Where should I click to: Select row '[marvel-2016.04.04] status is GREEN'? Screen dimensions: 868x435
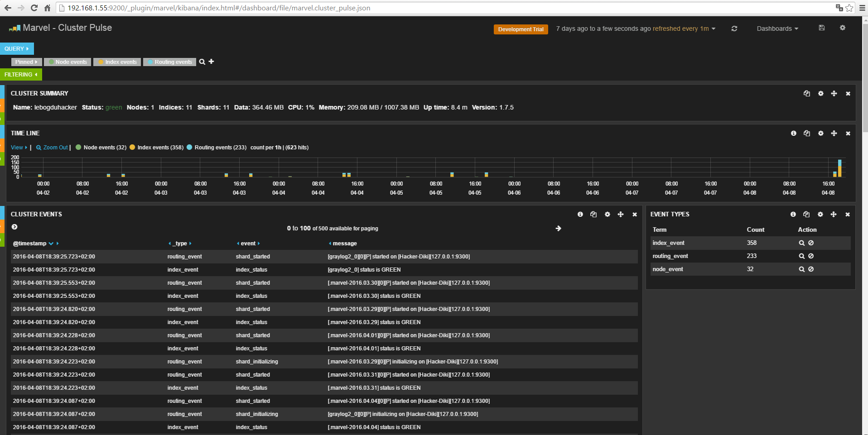(324, 427)
